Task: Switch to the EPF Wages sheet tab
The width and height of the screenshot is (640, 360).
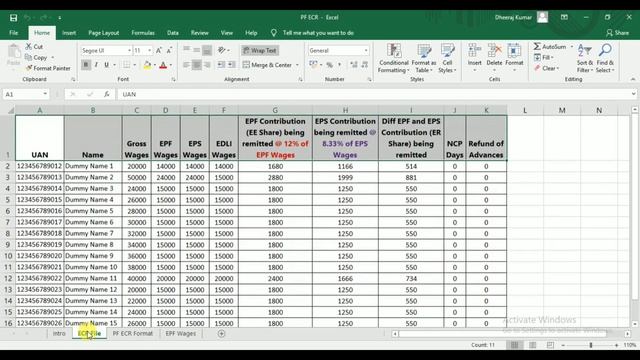Action: pyautogui.click(x=180, y=333)
